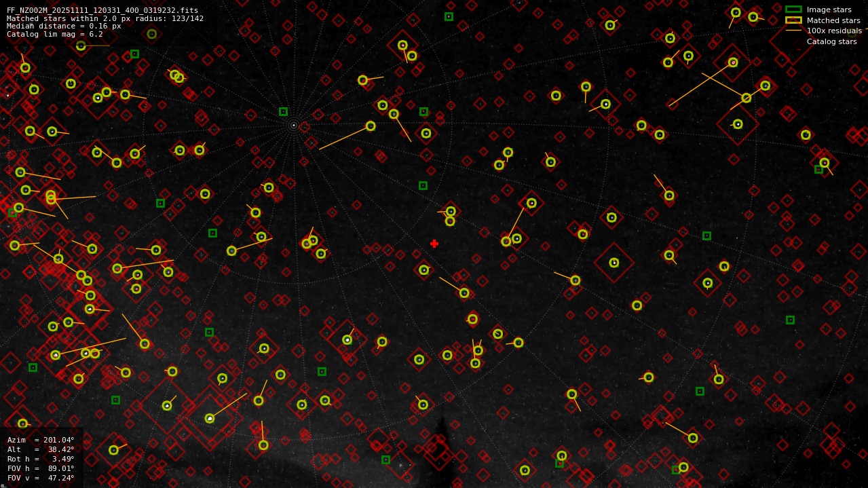Image resolution: width=868 pixels, height=488 pixels.
Task: Click the 'Matched stars' legend label
Action: [833, 20]
